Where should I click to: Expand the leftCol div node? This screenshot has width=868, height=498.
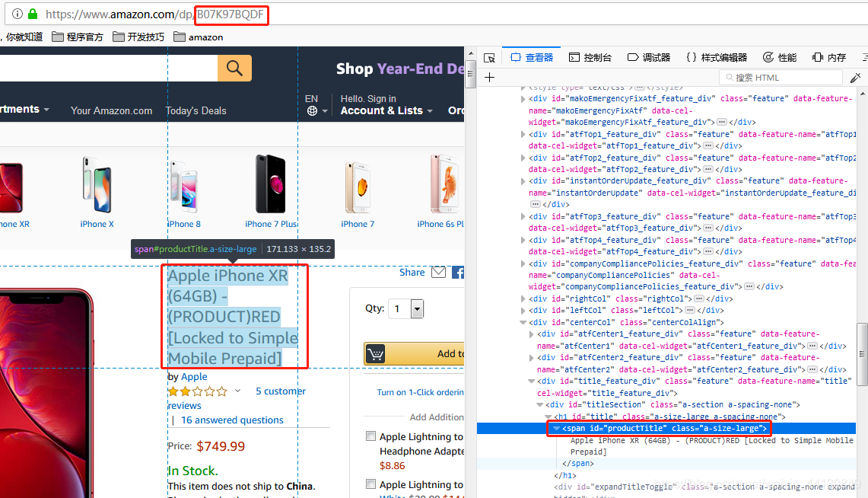tap(523, 310)
